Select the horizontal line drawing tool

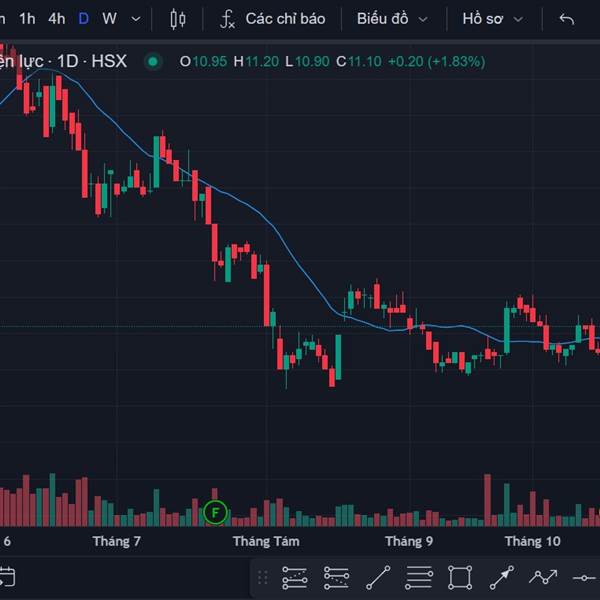[x=585, y=577]
